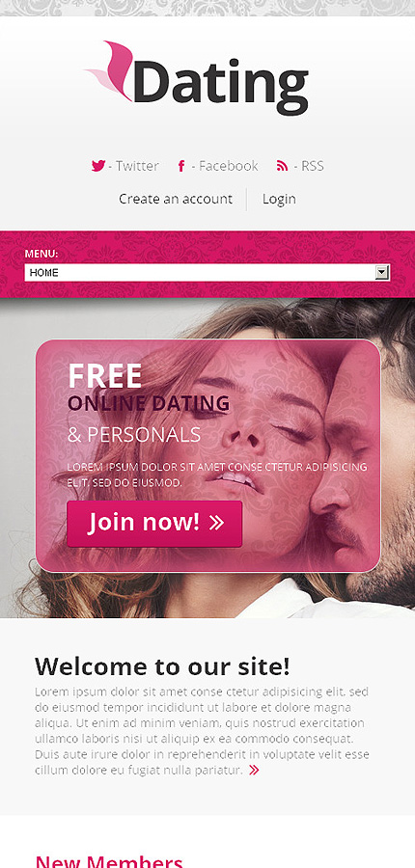Open the Create an account link
Screen dimensions: 415x868
(176, 199)
